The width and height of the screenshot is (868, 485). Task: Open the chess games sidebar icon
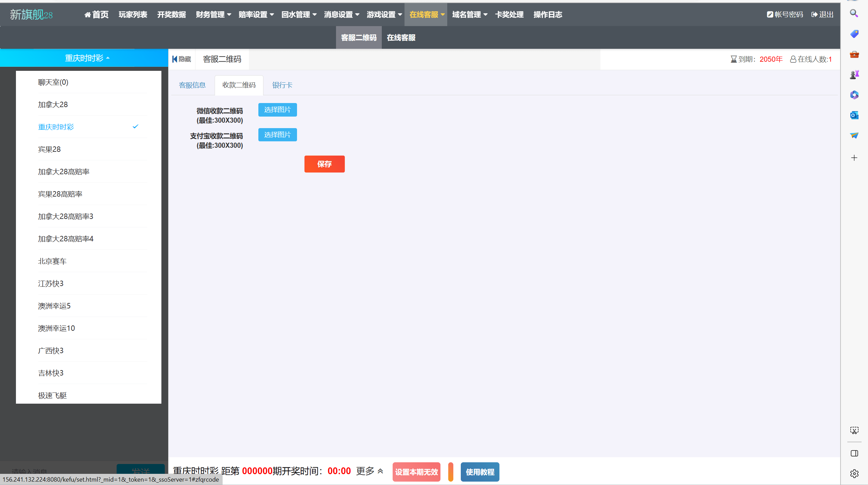point(854,75)
